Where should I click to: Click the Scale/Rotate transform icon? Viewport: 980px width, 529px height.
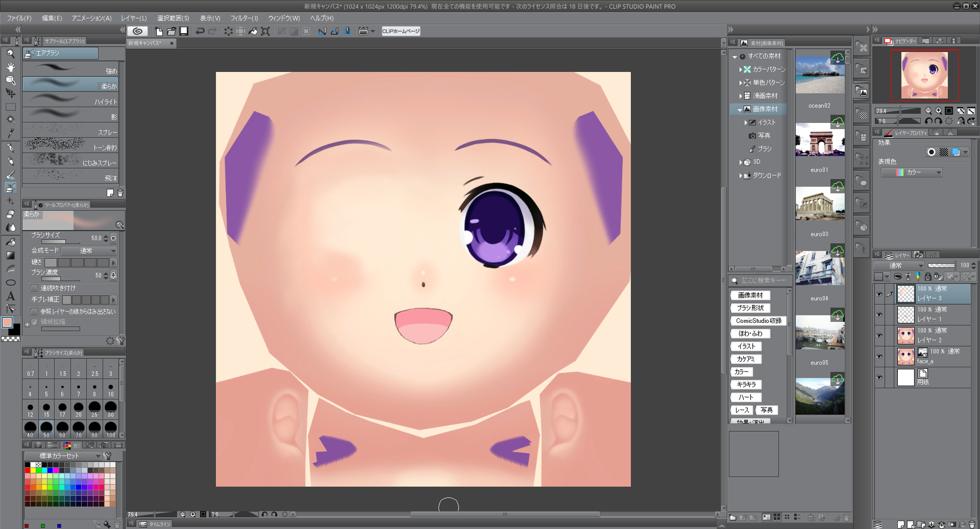tap(266, 31)
